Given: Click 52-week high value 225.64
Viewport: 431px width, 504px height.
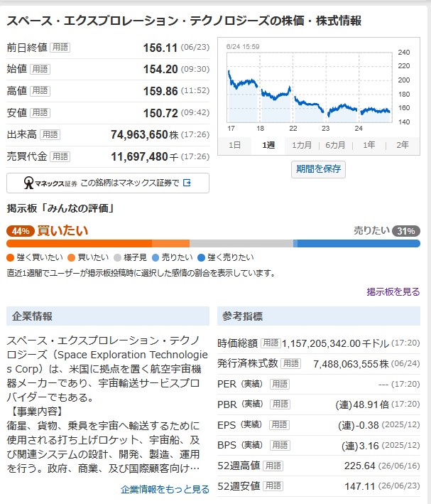Looking at the screenshot, I should click(x=360, y=466).
